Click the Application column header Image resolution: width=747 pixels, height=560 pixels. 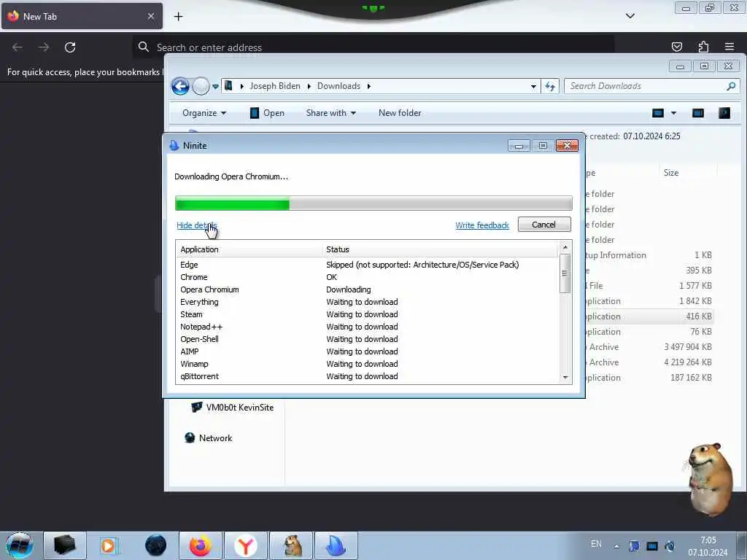tap(249, 249)
